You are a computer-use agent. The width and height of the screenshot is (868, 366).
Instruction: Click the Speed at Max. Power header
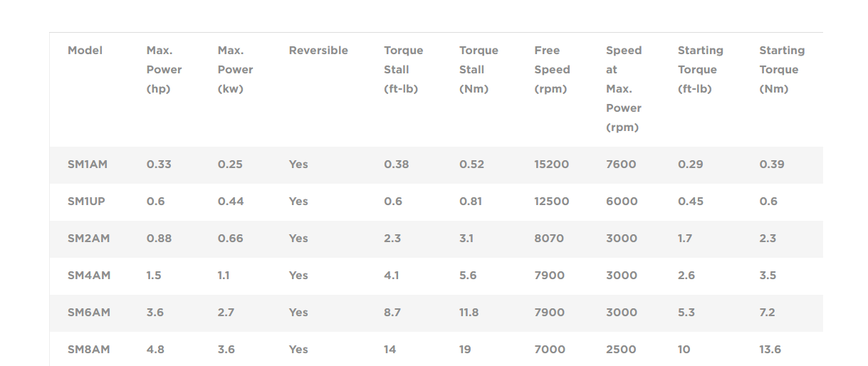pyautogui.click(x=624, y=89)
